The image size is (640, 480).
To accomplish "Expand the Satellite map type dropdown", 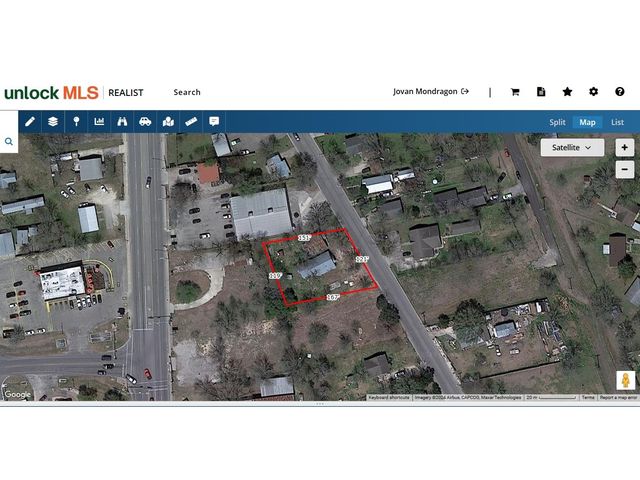I will [572, 147].
